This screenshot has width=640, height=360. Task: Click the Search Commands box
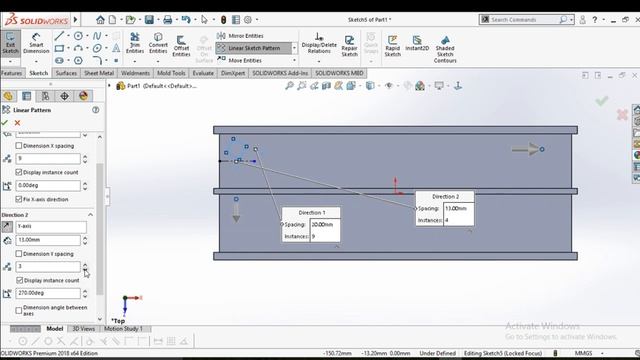(526, 20)
